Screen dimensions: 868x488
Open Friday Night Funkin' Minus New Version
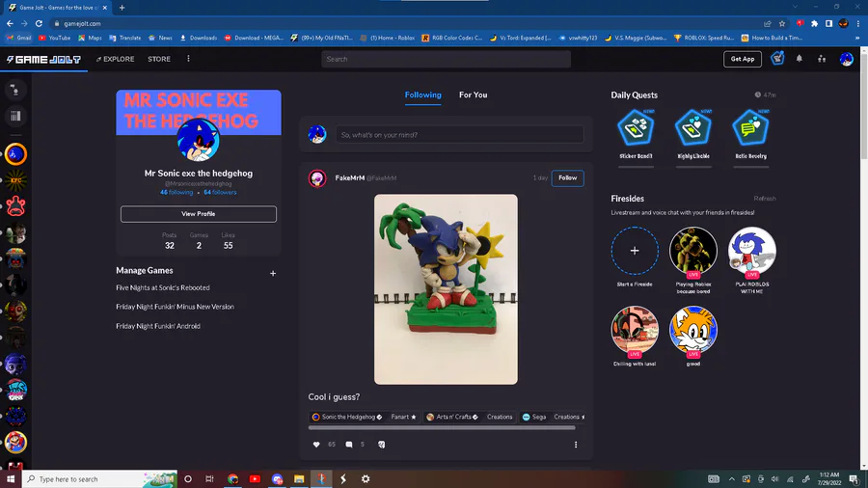coord(175,307)
